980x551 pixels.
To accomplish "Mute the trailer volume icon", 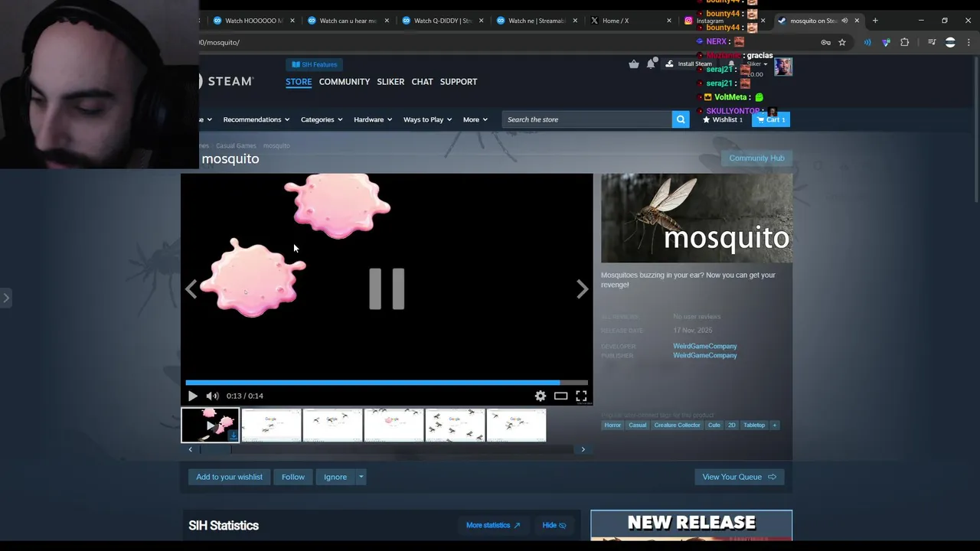I will coord(212,396).
